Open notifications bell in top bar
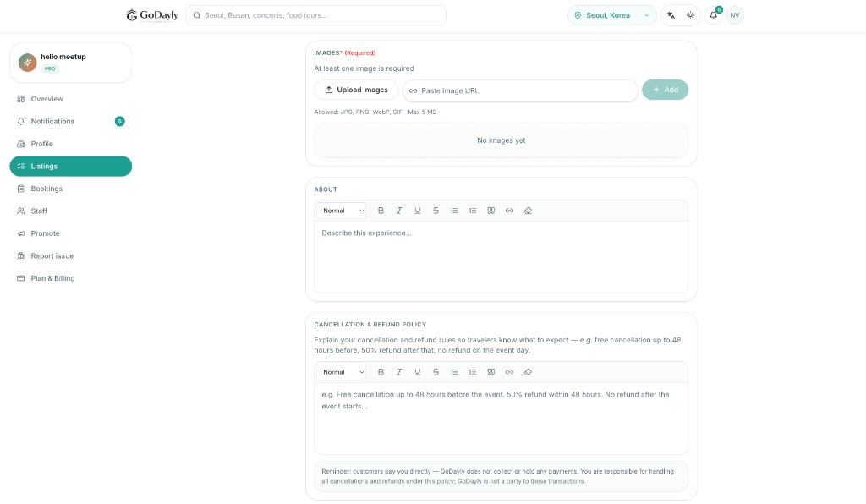The height and width of the screenshot is (504, 866). click(x=714, y=15)
